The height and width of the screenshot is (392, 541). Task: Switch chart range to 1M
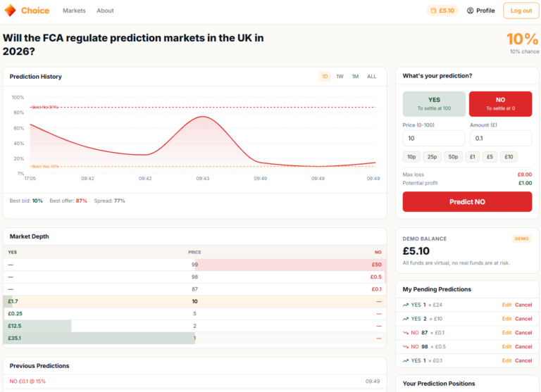tap(355, 77)
